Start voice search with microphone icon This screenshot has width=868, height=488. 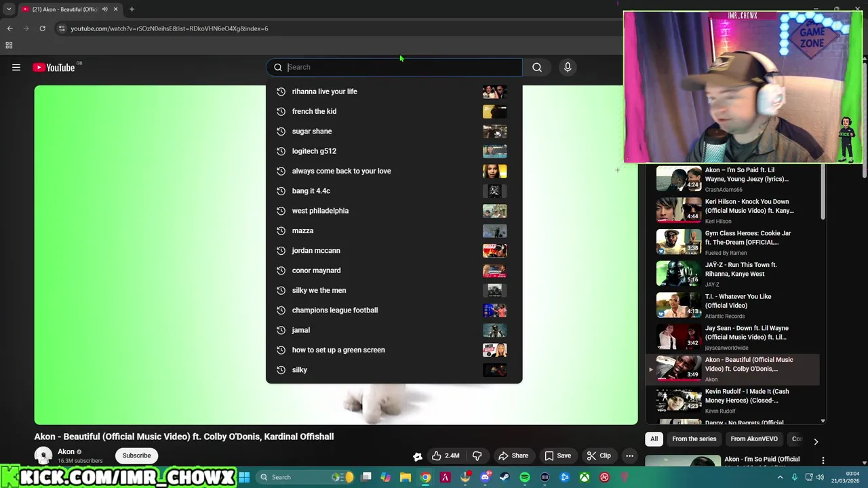tap(568, 67)
